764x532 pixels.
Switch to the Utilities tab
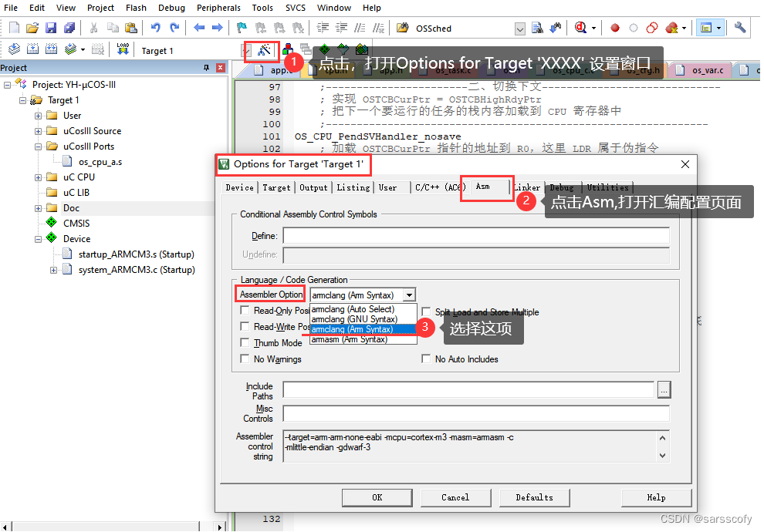point(607,187)
